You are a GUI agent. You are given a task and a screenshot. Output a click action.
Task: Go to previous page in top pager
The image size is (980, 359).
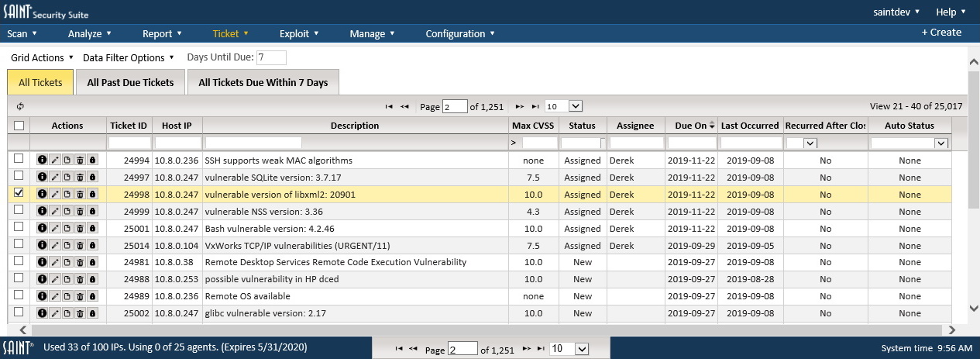pos(404,106)
